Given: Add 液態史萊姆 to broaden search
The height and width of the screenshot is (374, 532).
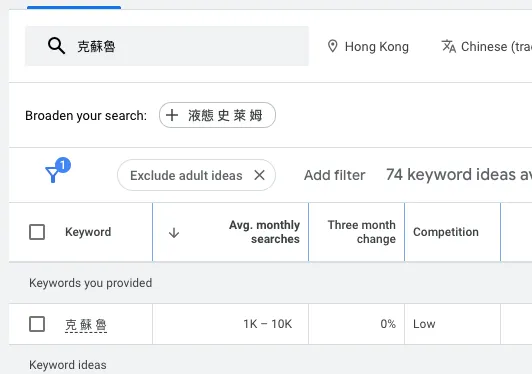Looking at the screenshot, I should click(x=217, y=115).
